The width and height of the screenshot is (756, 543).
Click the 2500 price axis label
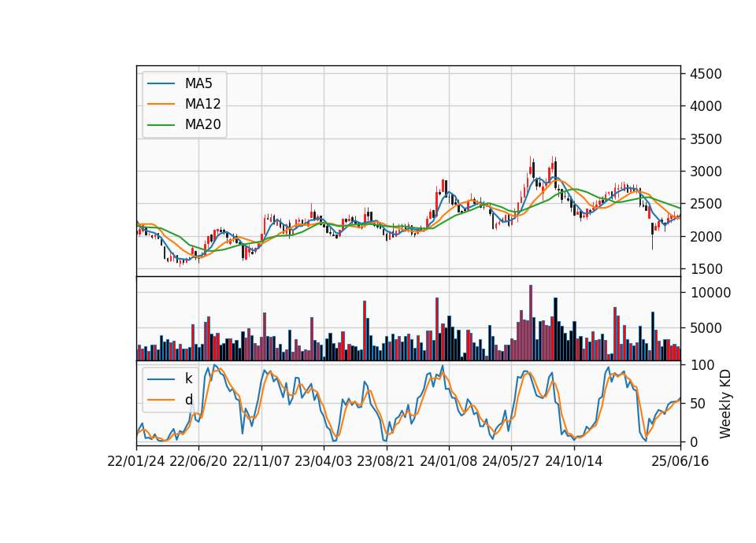(x=706, y=204)
